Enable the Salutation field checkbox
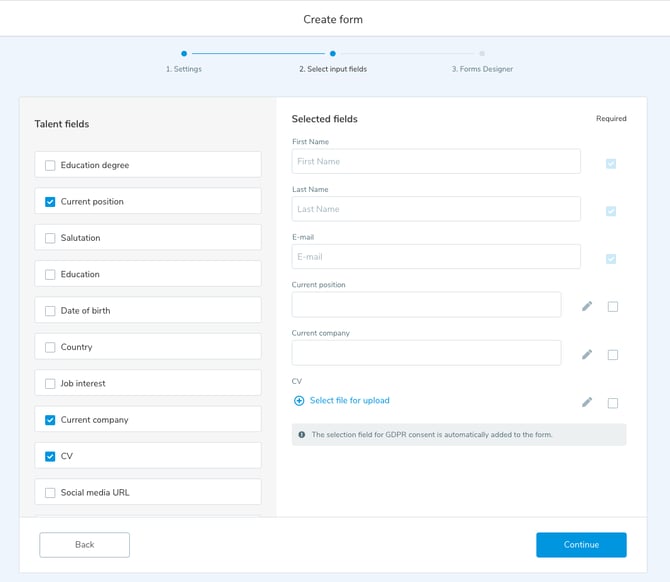This screenshot has width=670, height=582. [50, 238]
